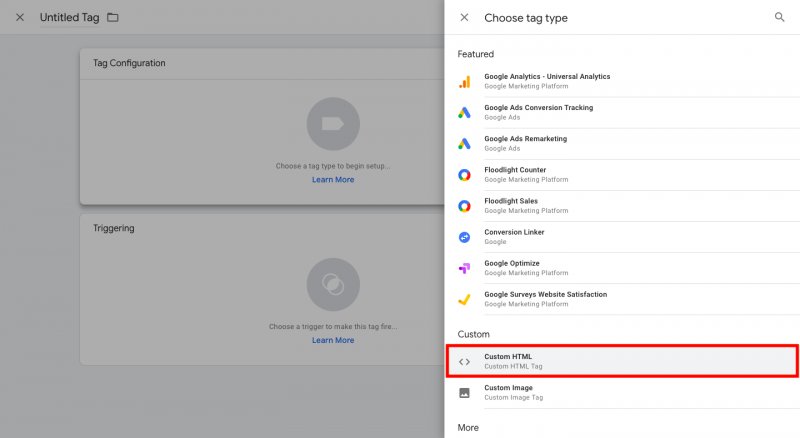Click the Triggering card heading
This screenshot has height=438, width=800.
(113, 228)
